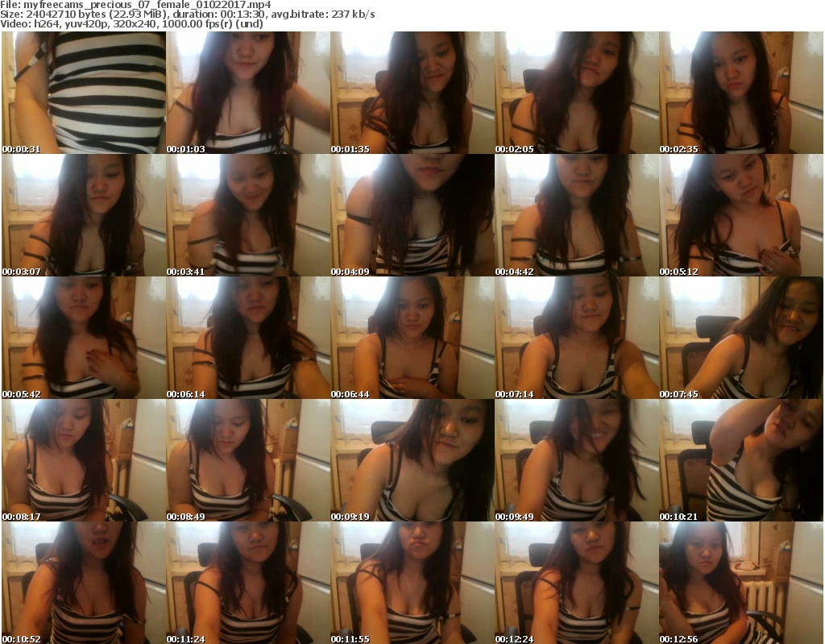Open the frame stamped 00:03:41
The image size is (825, 644).
248,215
